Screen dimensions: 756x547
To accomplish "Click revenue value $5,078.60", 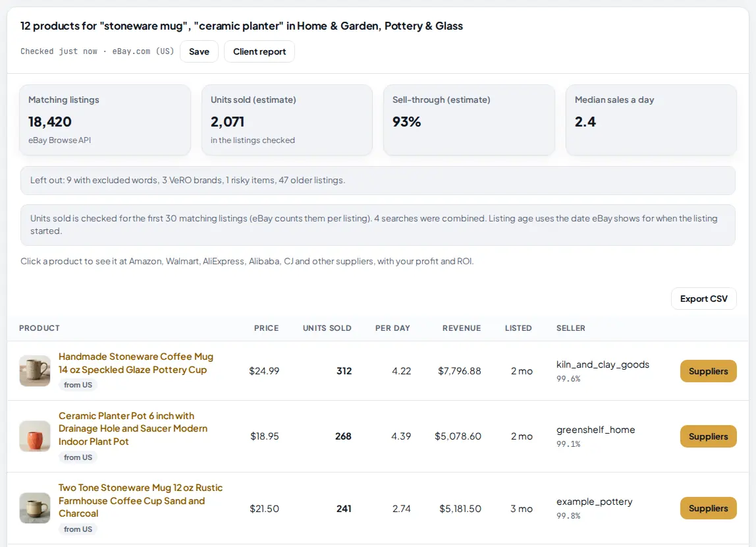I will pos(458,436).
